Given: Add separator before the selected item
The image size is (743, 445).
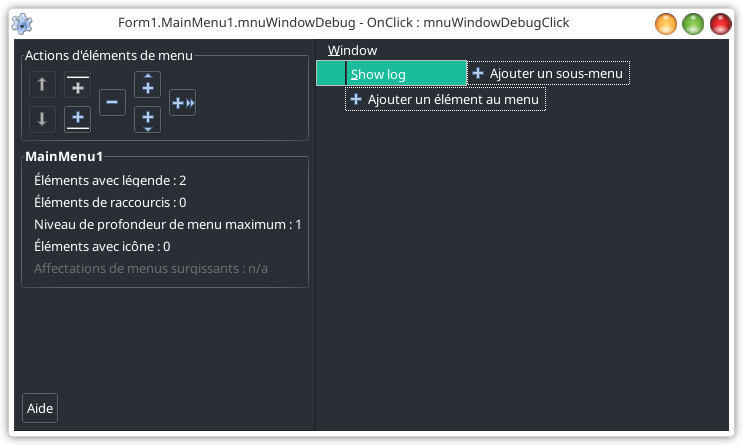Looking at the screenshot, I should [x=78, y=86].
